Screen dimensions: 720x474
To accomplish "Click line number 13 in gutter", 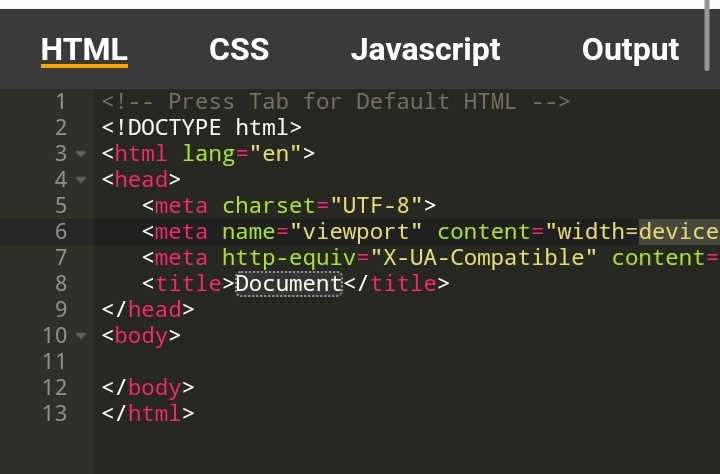I will (55, 414).
